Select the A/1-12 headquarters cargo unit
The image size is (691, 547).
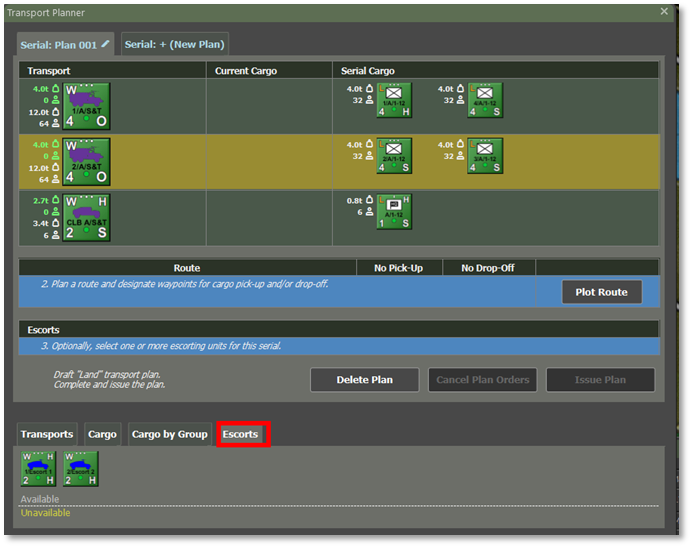[x=394, y=211]
